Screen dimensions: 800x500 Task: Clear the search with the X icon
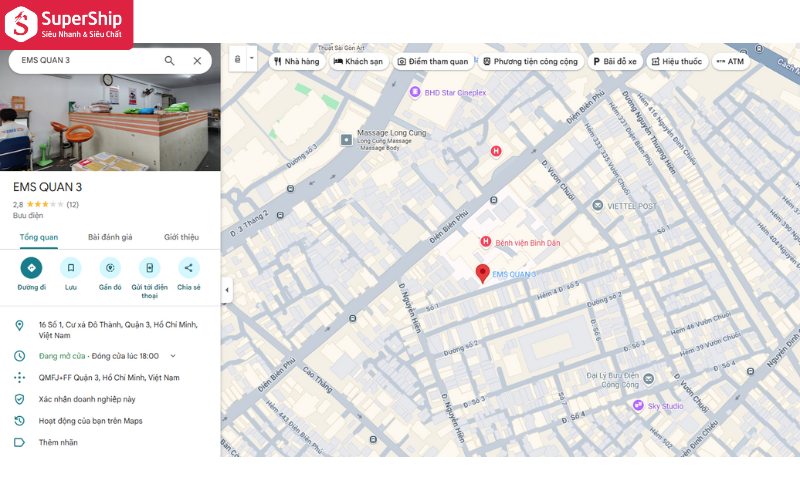click(197, 61)
